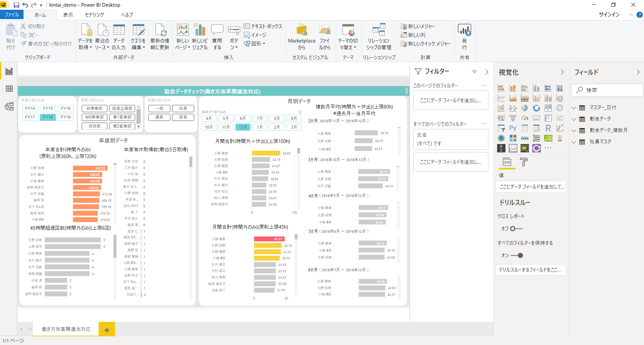Viewport: 644px width, 345px height.
Task: Select the globe map visual
Action: pos(560,108)
